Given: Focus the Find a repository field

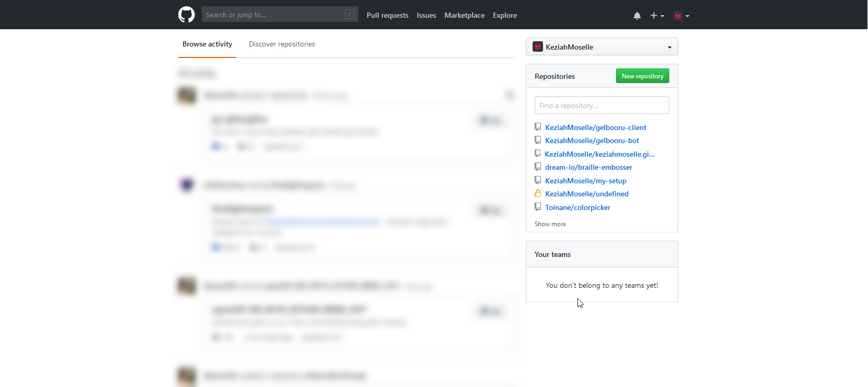Looking at the screenshot, I should 602,105.
